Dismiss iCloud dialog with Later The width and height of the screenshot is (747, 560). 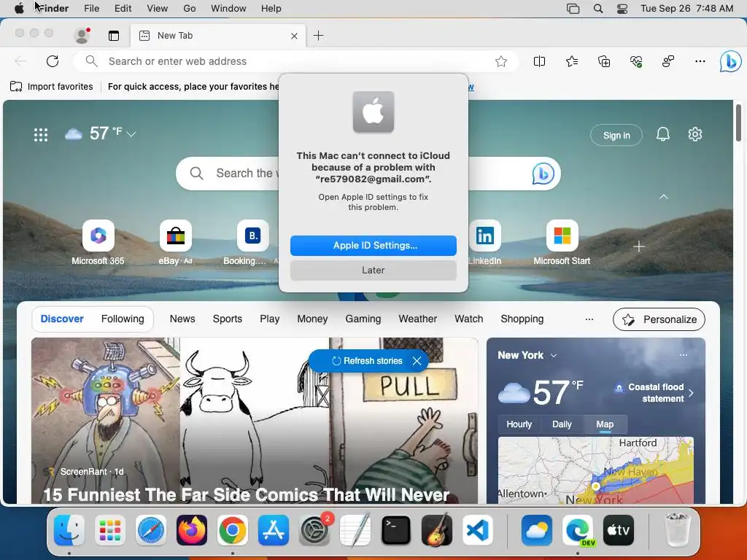coord(373,271)
